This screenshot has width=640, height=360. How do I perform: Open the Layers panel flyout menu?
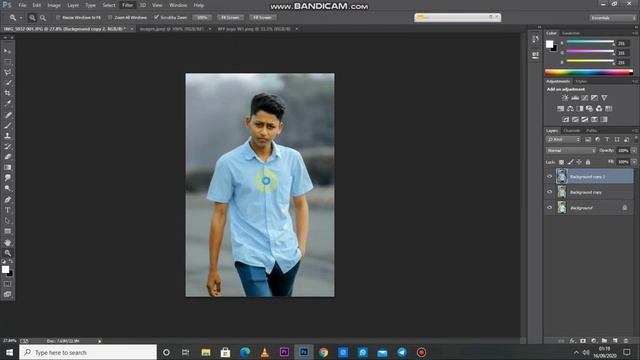point(635,131)
